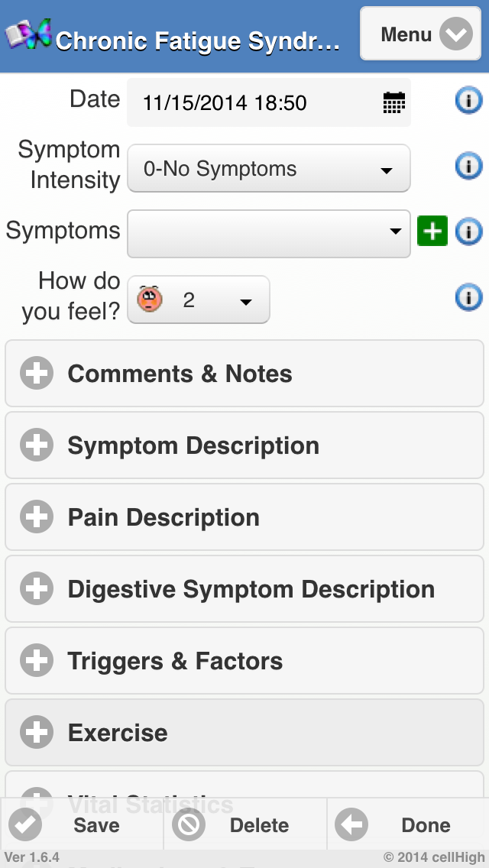The width and height of the screenshot is (489, 868).
Task: Open the Symptoms selection dropdown
Action: [268, 234]
